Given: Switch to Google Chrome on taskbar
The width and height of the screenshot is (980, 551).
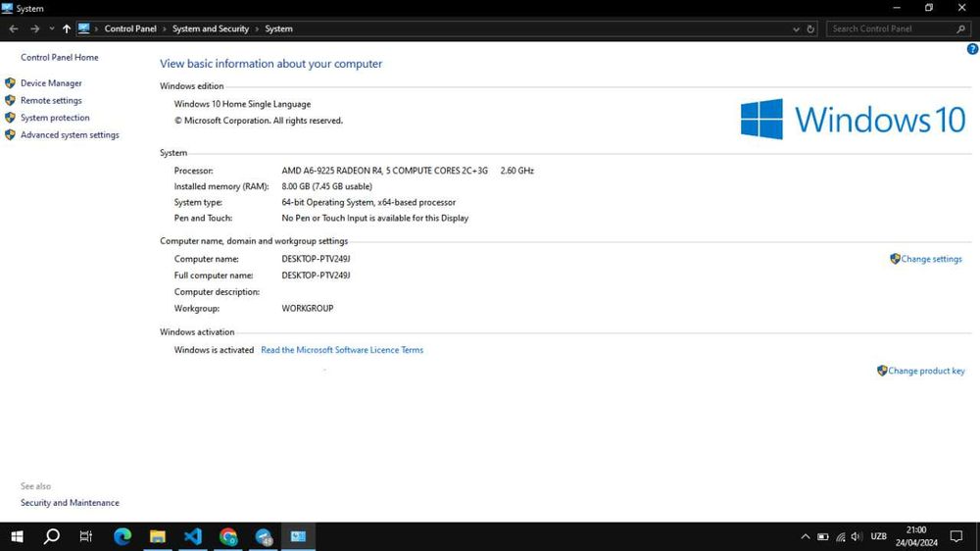Looking at the screenshot, I should coord(228,536).
